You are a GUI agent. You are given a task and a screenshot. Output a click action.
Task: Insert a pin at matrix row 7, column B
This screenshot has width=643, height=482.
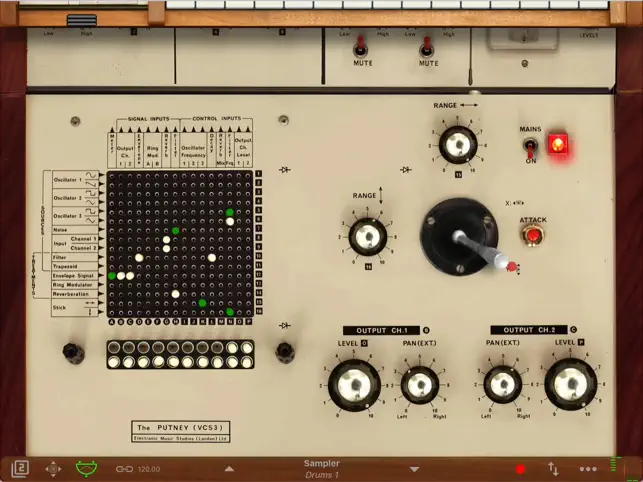(121, 231)
